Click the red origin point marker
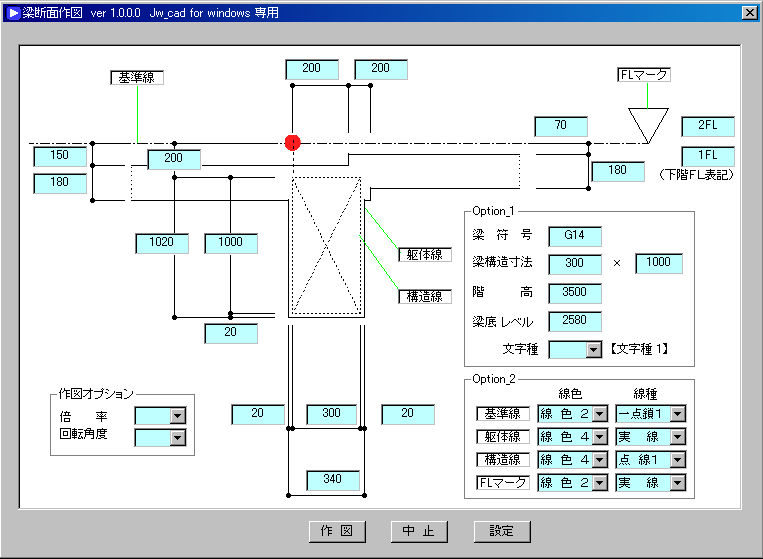The width and height of the screenshot is (763, 559). [292, 142]
